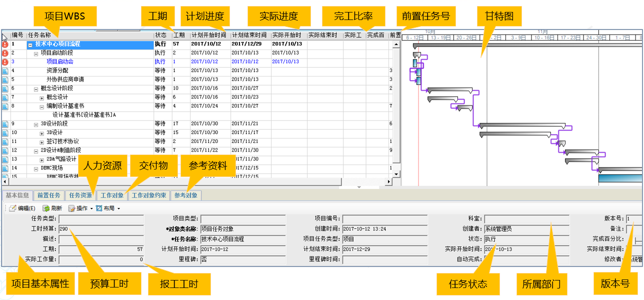Image resolution: width=644 pixels, height=300 pixels.
Task: Click the red alert icon beside 项目启动会
Action: (x=5, y=62)
